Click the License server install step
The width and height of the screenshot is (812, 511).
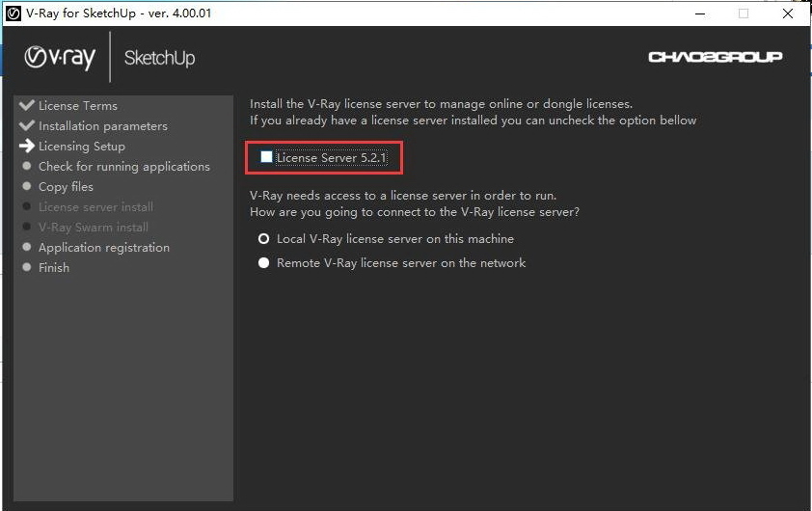[95, 206]
